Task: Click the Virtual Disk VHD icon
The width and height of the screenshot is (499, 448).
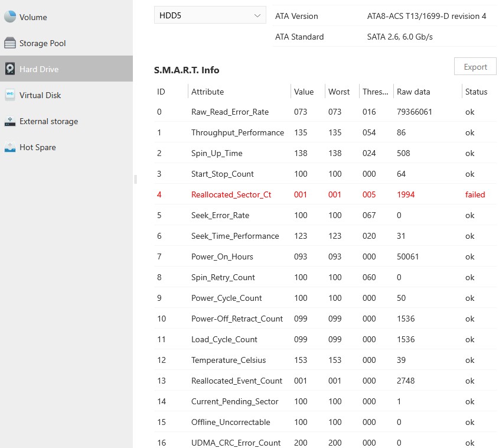Action: (10, 95)
